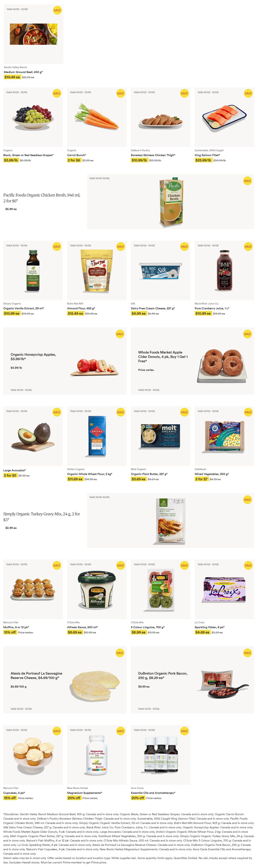Click SALE badge on Apple Cider Donuts banner

point(248,334)
